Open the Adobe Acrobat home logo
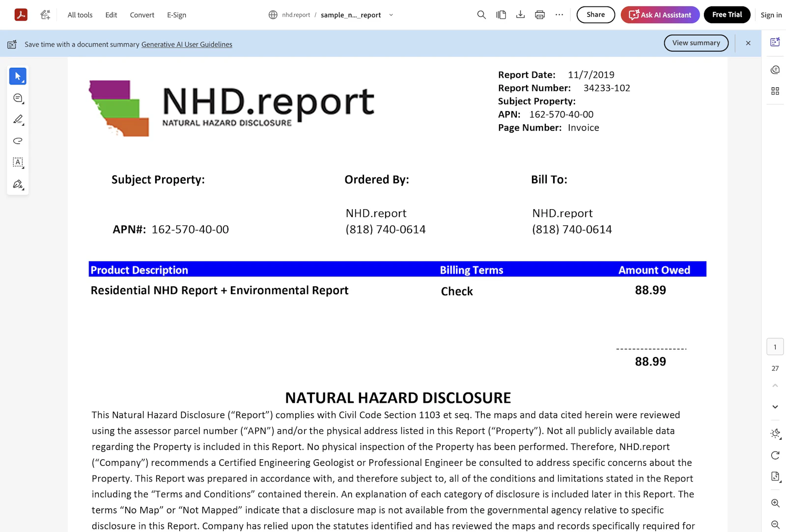Screen dimensions: 786x532 click(21, 15)
